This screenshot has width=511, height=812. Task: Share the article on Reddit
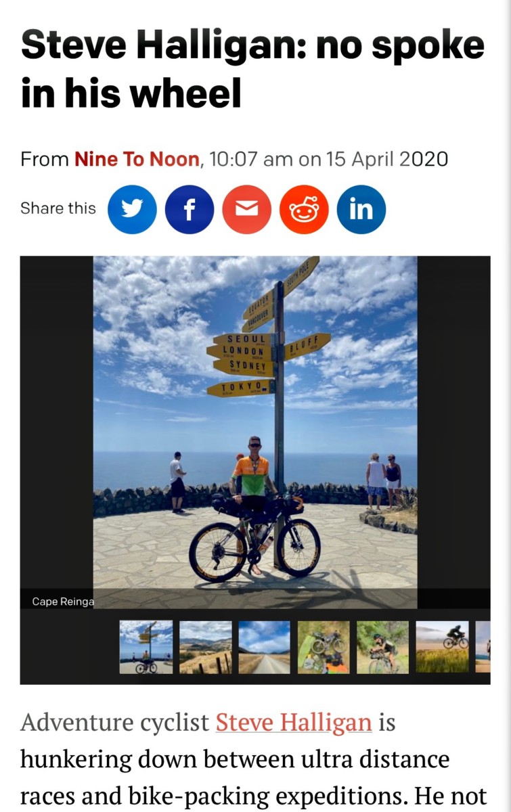tap(304, 210)
